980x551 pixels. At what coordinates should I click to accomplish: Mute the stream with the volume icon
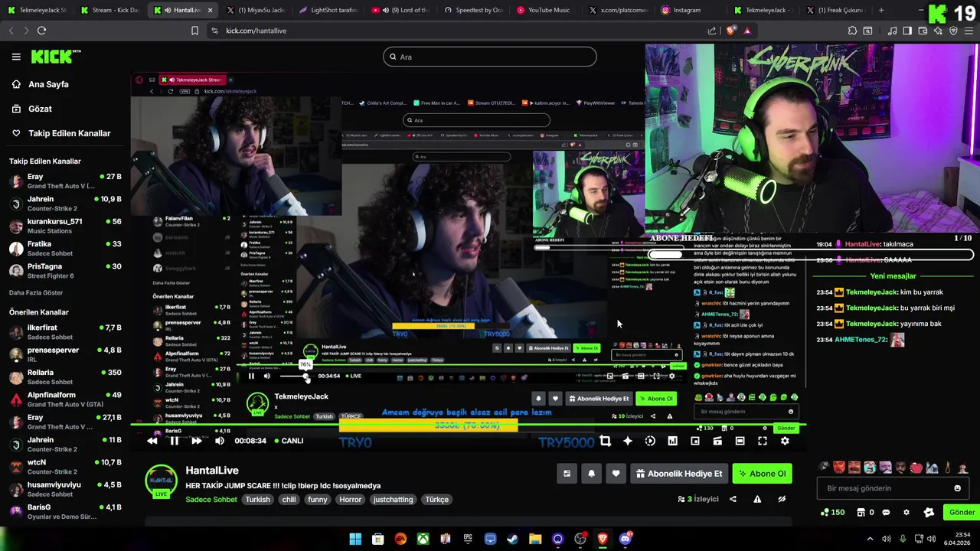point(220,441)
